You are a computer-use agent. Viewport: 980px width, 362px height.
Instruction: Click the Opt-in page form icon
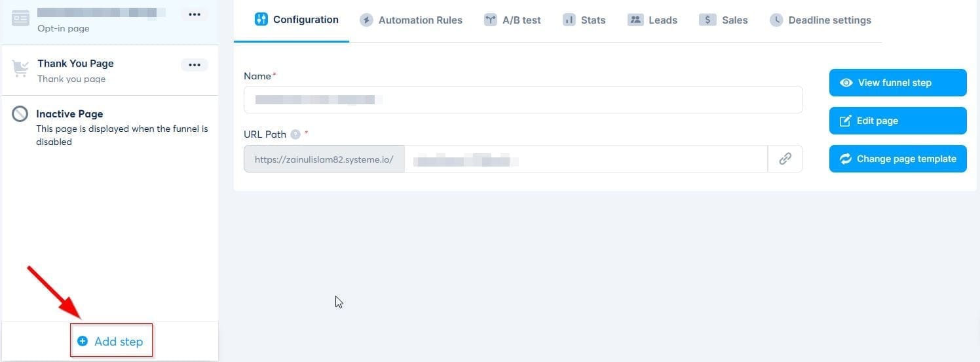pyautogui.click(x=21, y=18)
